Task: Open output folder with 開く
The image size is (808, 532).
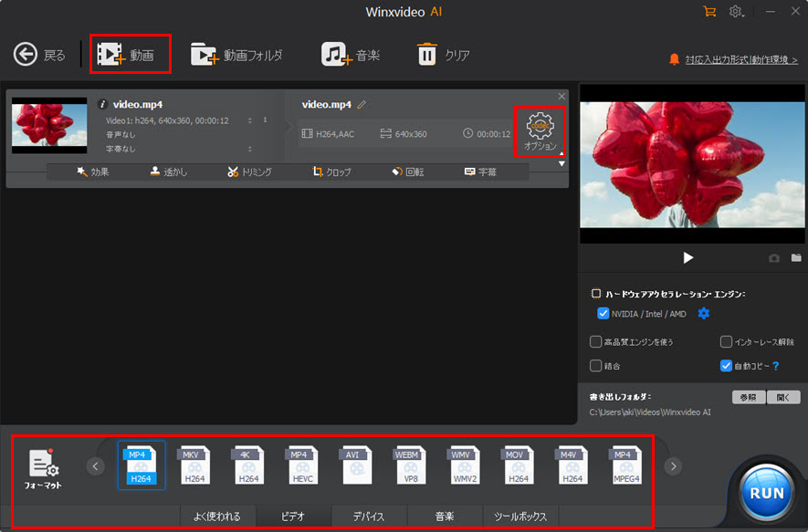Action: click(x=783, y=397)
